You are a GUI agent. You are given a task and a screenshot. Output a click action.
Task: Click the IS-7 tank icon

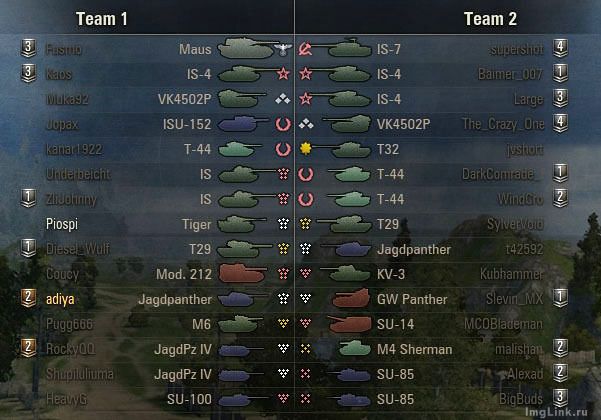coord(342,48)
